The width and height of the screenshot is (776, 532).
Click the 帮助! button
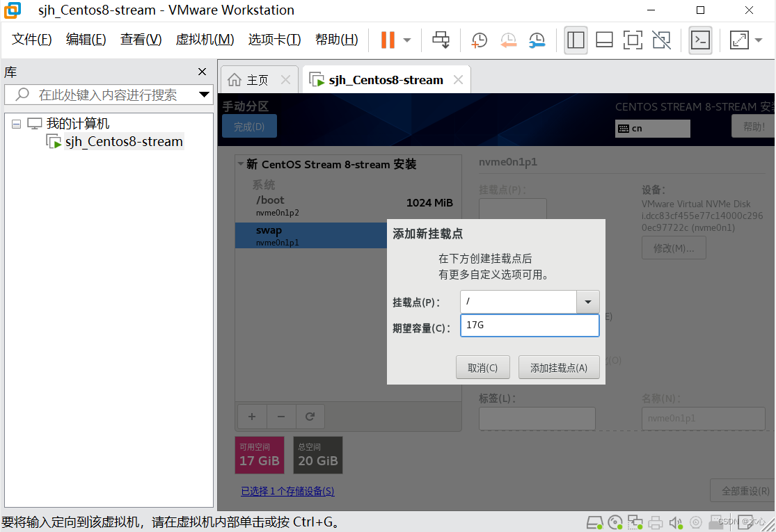point(753,127)
